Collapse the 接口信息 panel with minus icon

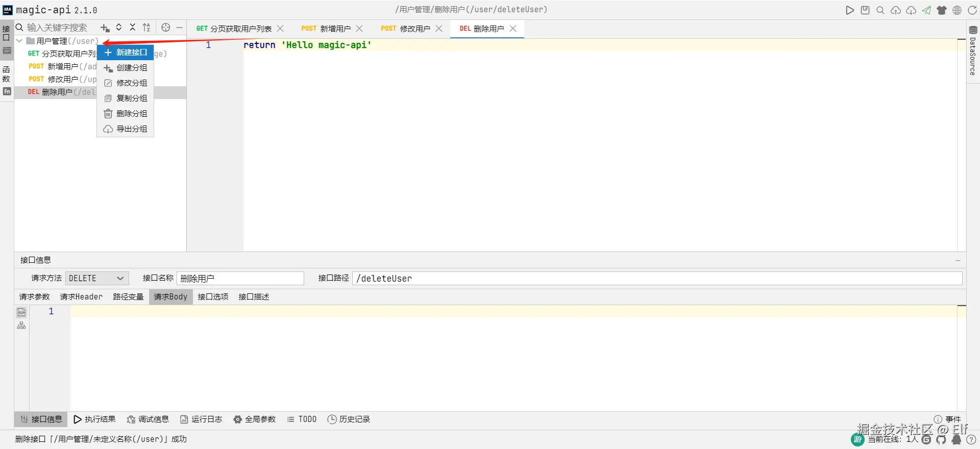(958, 260)
